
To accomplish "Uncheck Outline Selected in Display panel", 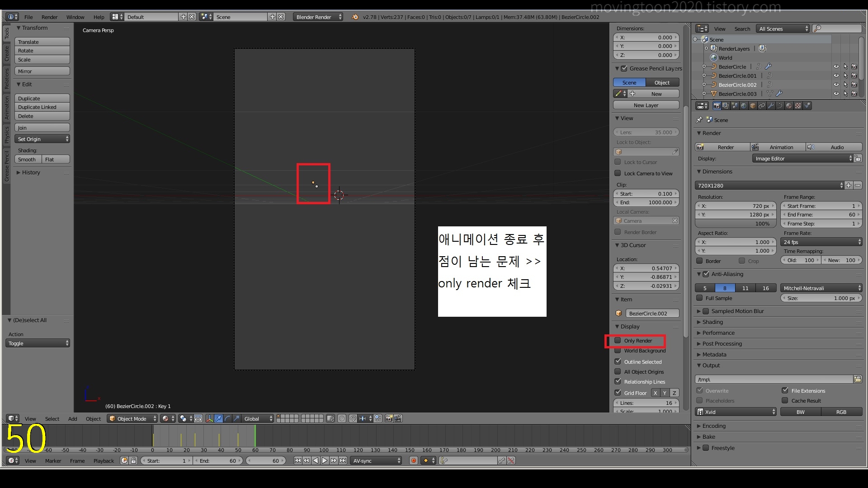I will pos(618,362).
